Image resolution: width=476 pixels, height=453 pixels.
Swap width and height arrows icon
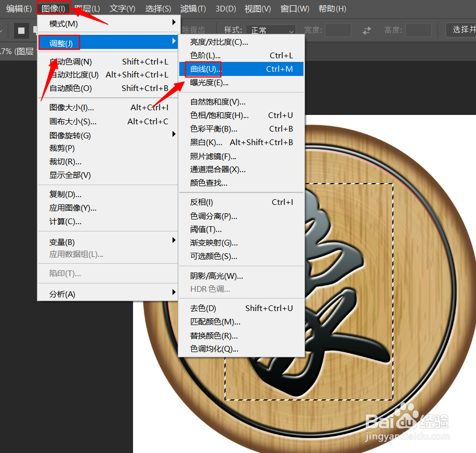[367, 30]
